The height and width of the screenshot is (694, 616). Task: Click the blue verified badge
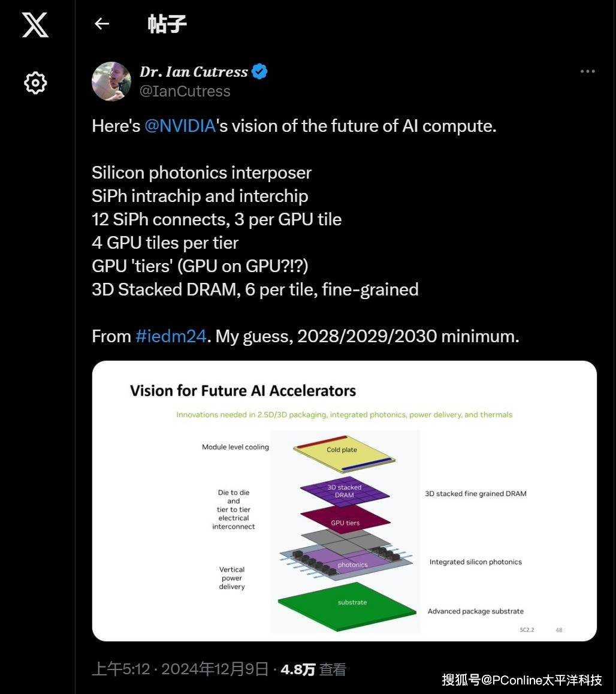point(259,72)
